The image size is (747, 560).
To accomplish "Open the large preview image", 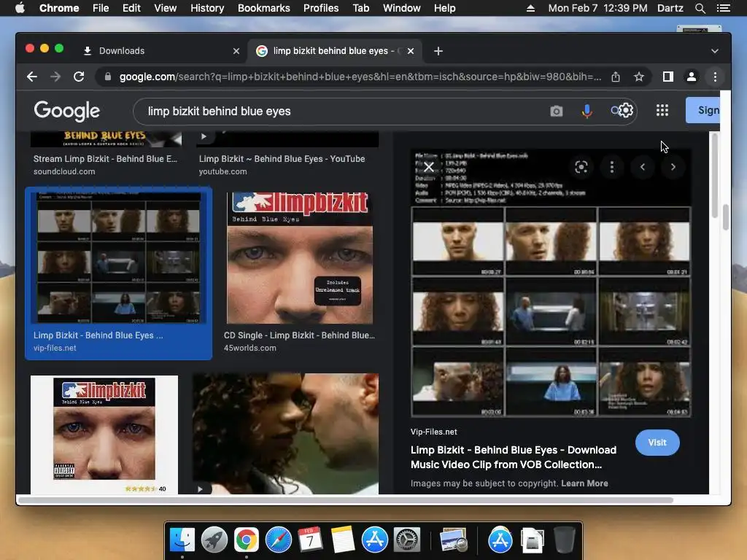I will click(x=551, y=284).
